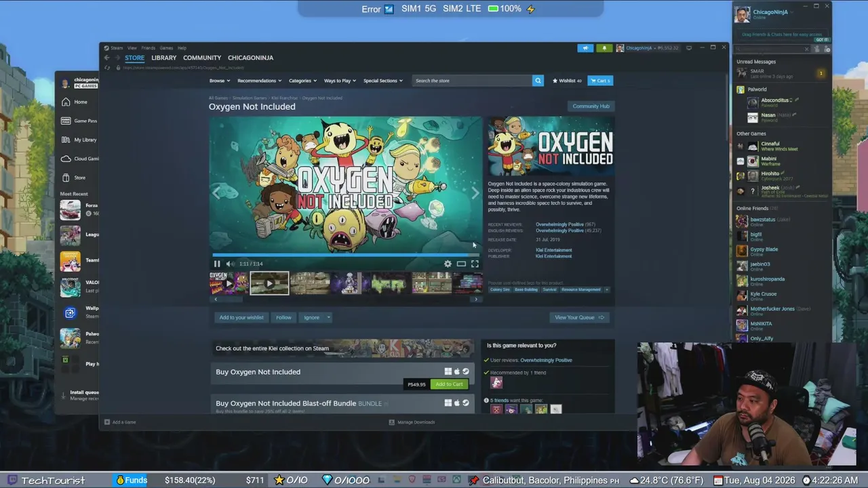Click the Steam store search magnifier icon
Viewport: 868px width, 488px height.
point(538,81)
